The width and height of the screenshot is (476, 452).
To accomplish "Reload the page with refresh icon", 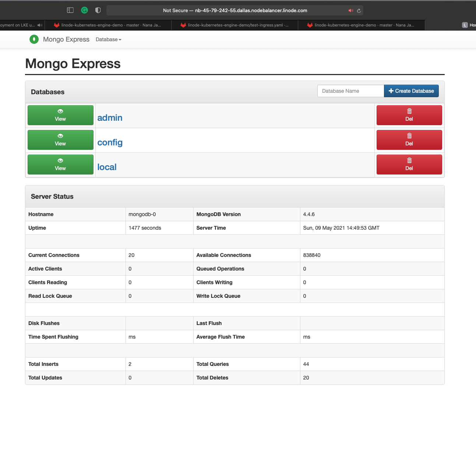I will (359, 11).
